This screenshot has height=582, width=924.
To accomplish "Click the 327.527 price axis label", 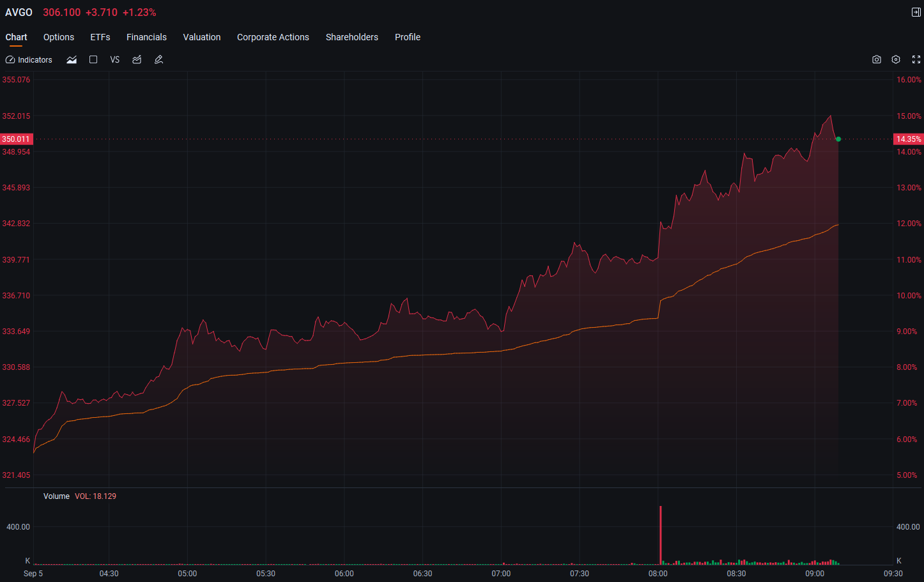I will click(16, 403).
